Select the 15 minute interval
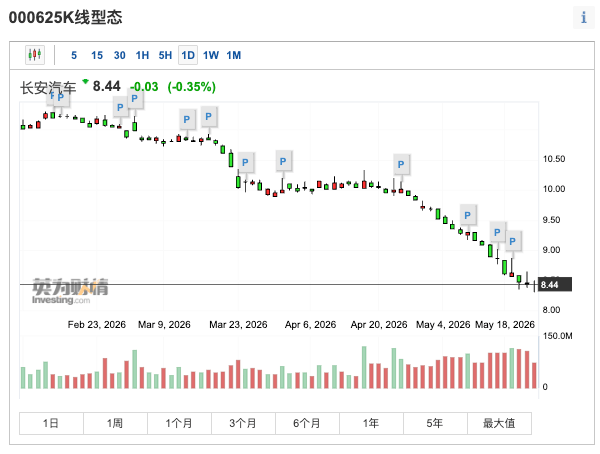This screenshot has width=600, height=454. [x=97, y=56]
